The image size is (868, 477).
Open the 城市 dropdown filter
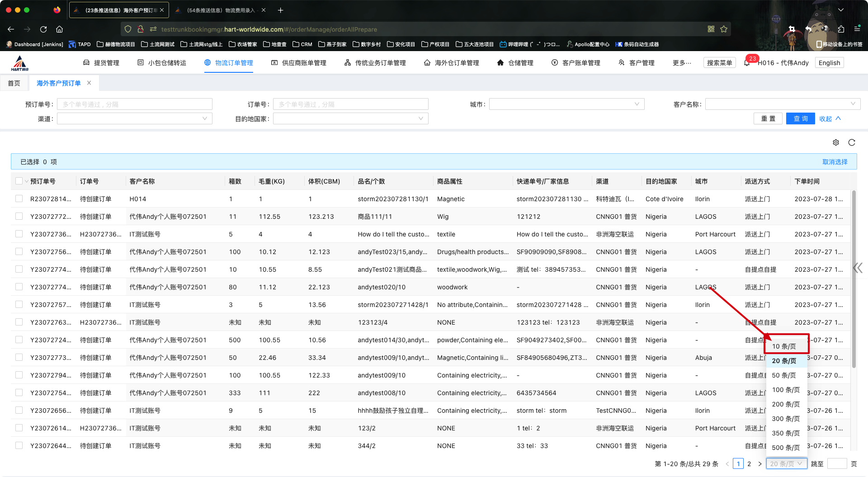[x=566, y=104]
